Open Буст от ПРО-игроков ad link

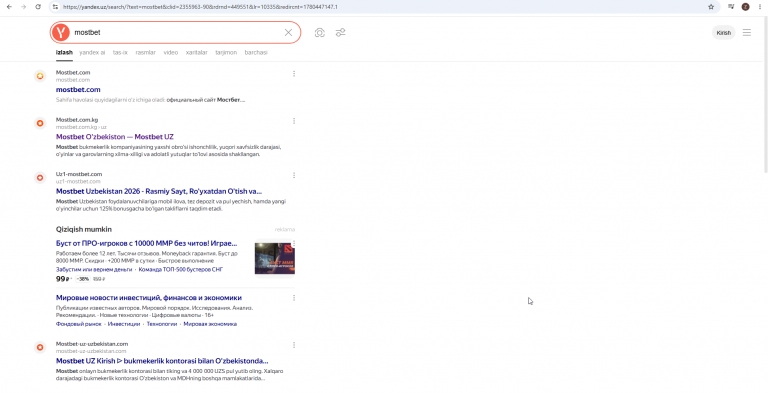coord(146,243)
